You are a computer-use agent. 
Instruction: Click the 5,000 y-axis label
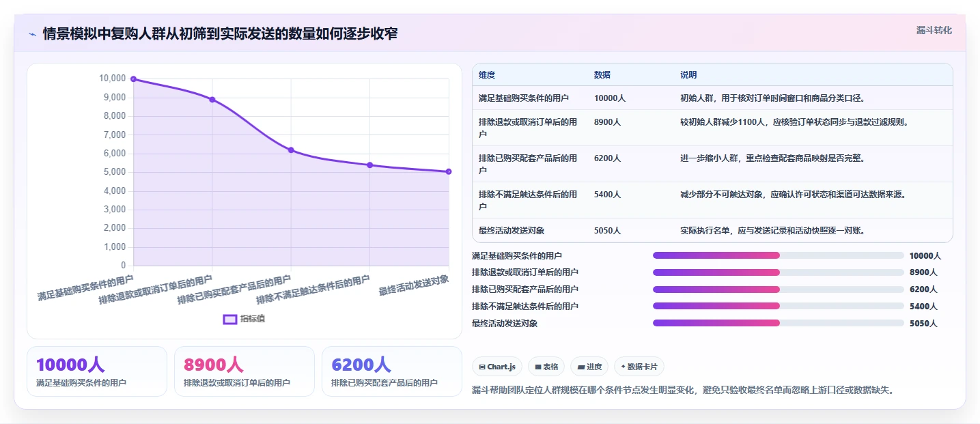click(x=115, y=172)
